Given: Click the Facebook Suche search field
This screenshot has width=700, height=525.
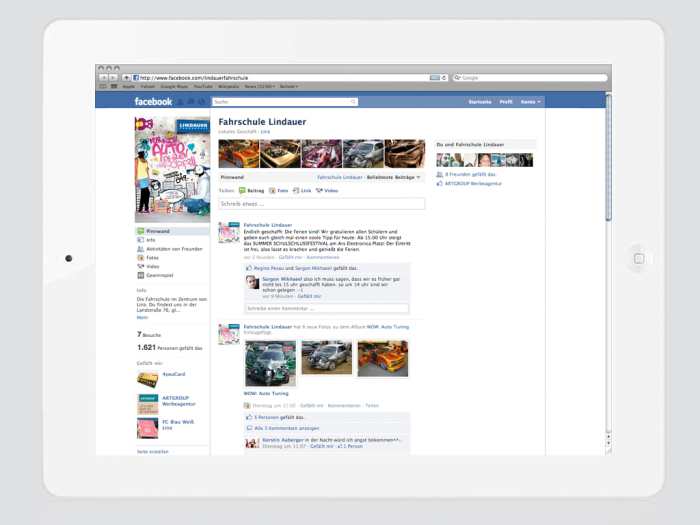Looking at the screenshot, I should [x=285, y=102].
